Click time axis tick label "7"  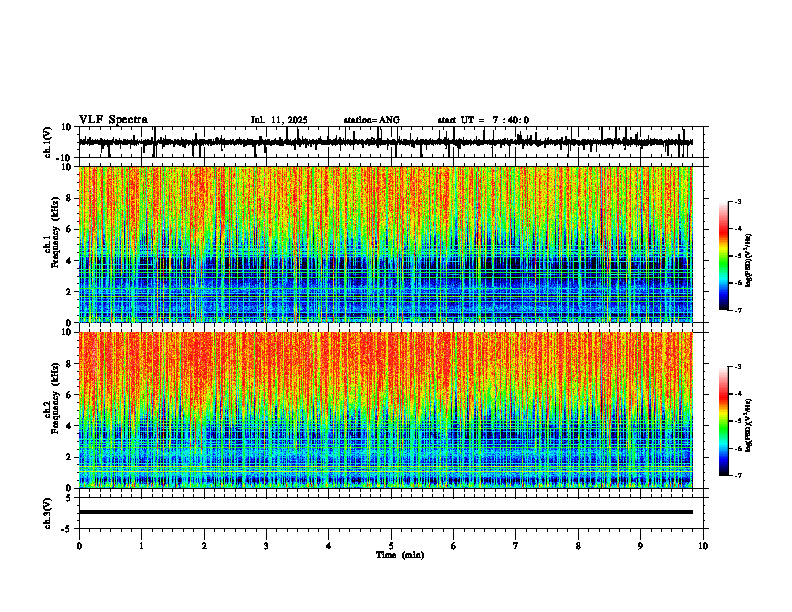click(x=516, y=546)
